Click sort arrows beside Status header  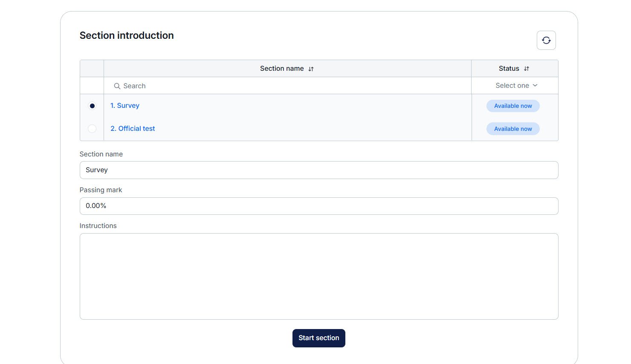(x=527, y=69)
